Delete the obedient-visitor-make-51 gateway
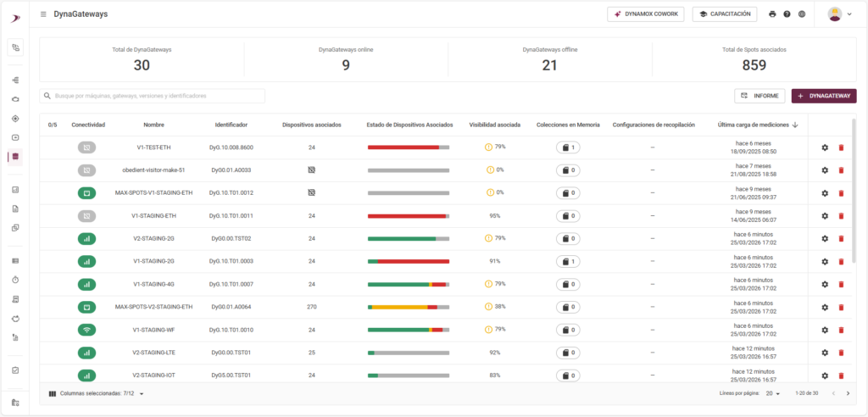This screenshot has width=868, height=417. [841, 170]
